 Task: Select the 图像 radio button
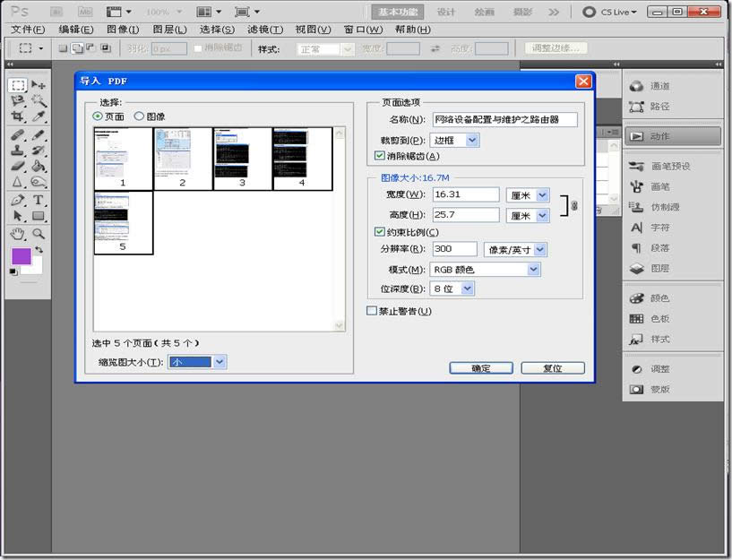139,116
